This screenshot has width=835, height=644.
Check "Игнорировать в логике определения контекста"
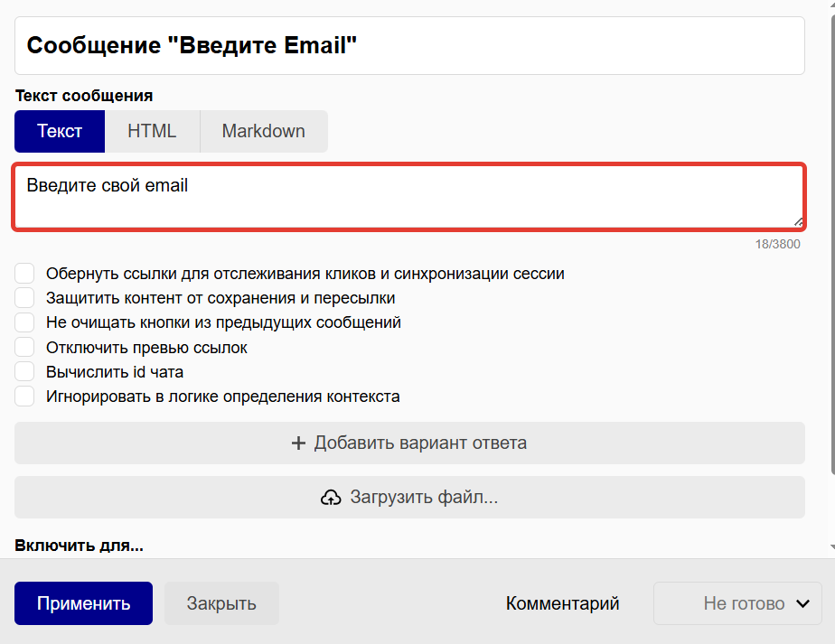[x=24, y=396]
